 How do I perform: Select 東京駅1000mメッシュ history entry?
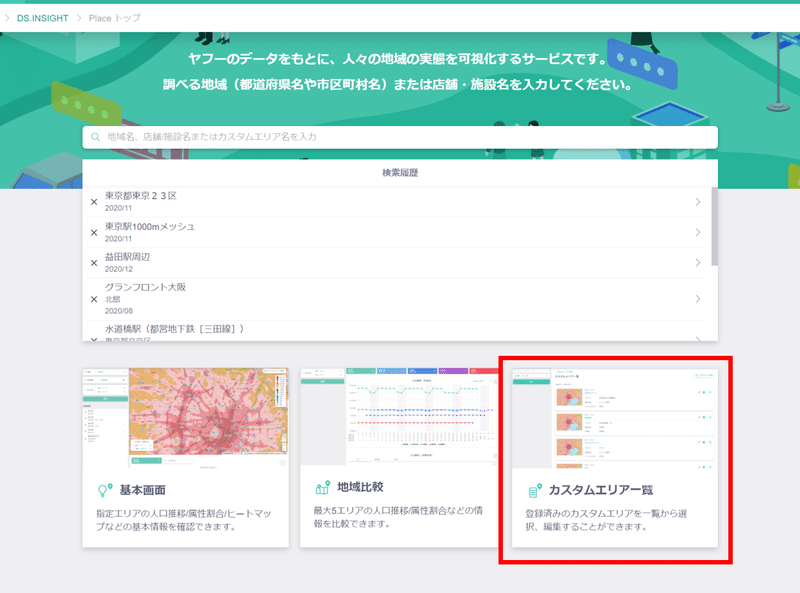pos(149,227)
